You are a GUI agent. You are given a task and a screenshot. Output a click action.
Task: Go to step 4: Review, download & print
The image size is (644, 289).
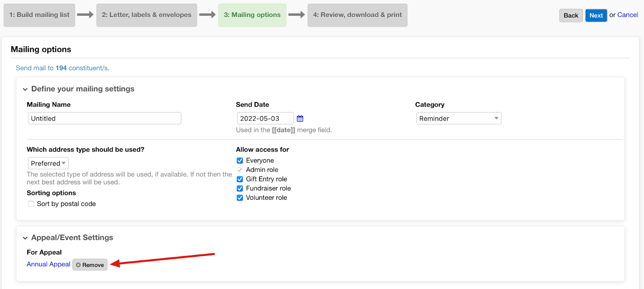357,15
